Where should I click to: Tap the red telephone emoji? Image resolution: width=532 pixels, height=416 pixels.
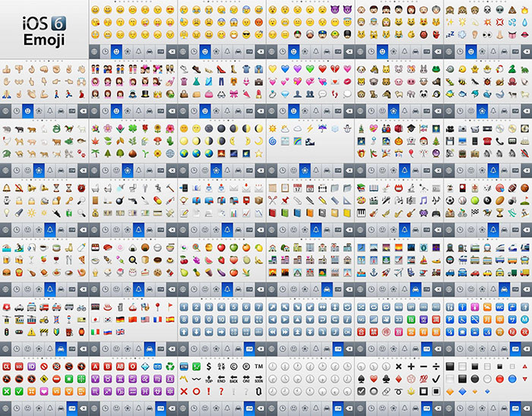point(487,141)
